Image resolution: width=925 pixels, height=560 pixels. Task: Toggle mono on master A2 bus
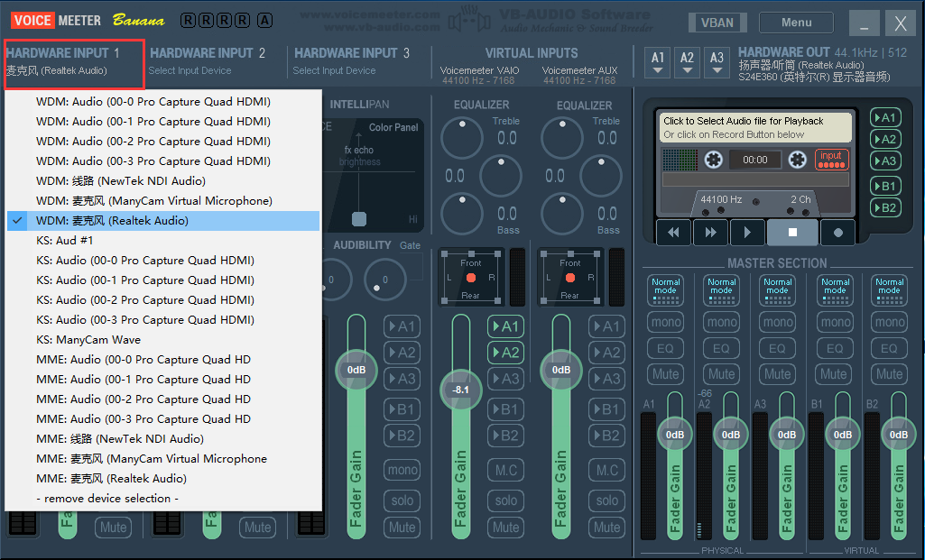(721, 323)
